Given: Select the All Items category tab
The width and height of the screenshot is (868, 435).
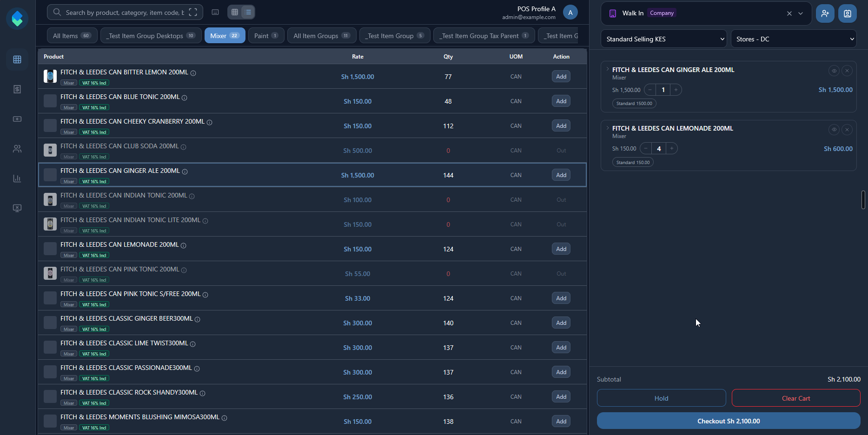Looking at the screenshot, I should pyautogui.click(x=72, y=36).
